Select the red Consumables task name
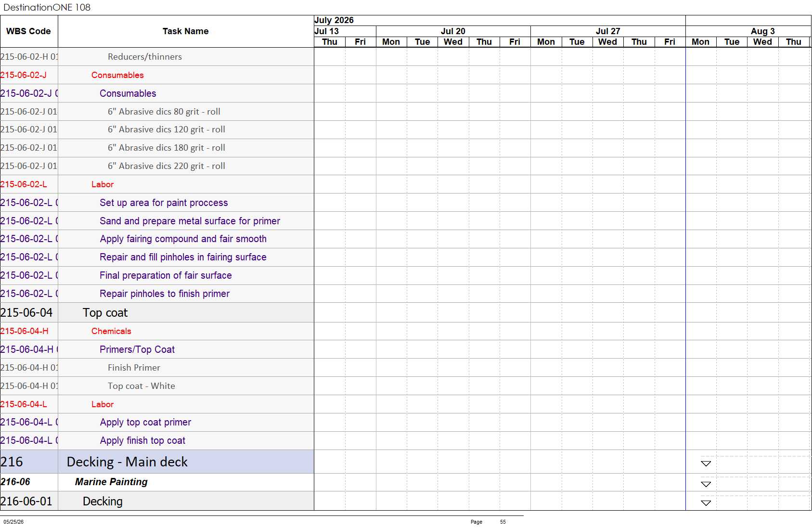The height and width of the screenshot is (528, 812). (117, 75)
